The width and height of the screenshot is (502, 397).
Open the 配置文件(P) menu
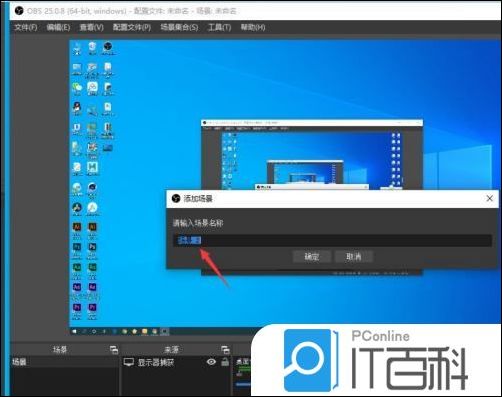(x=132, y=27)
